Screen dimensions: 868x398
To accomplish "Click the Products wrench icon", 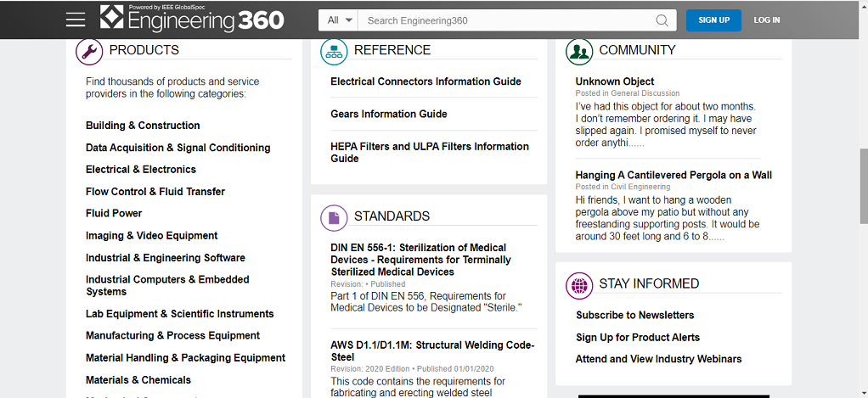I will click(x=89, y=52).
